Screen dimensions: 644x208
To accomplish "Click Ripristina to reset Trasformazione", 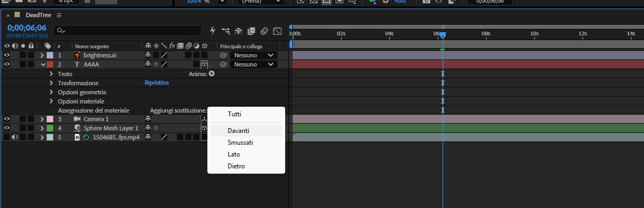I will pos(156,83).
